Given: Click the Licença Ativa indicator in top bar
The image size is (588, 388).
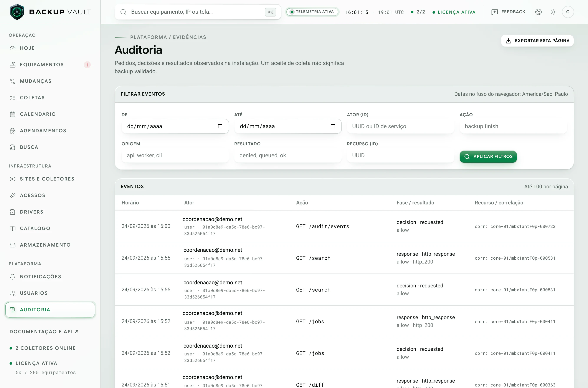Looking at the screenshot, I should click(x=454, y=12).
